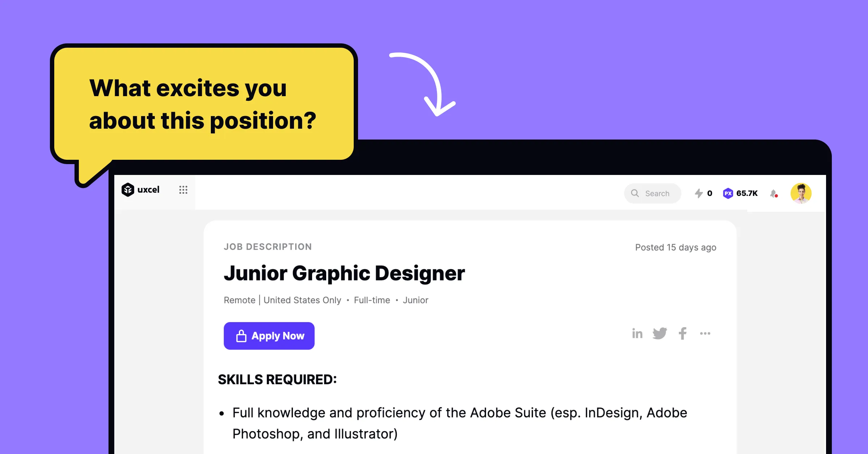Click the purple PX points badge
868x454 pixels.
point(728,193)
